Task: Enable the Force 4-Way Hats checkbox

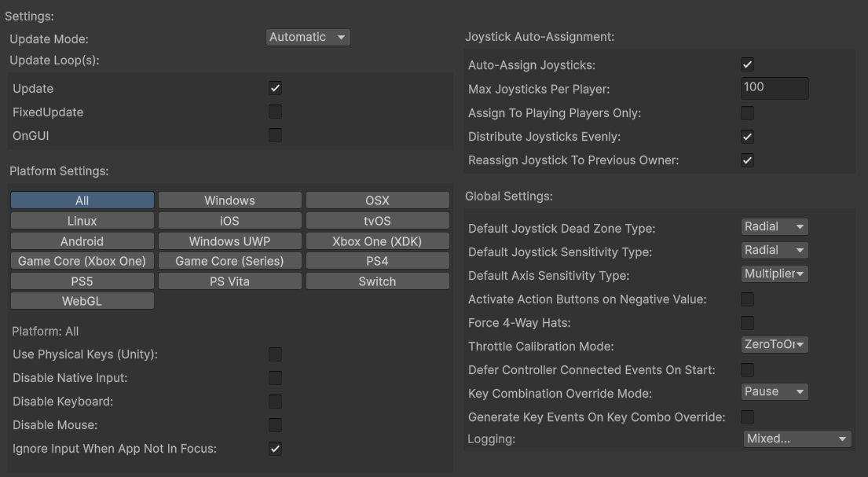Action: point(747,322)
